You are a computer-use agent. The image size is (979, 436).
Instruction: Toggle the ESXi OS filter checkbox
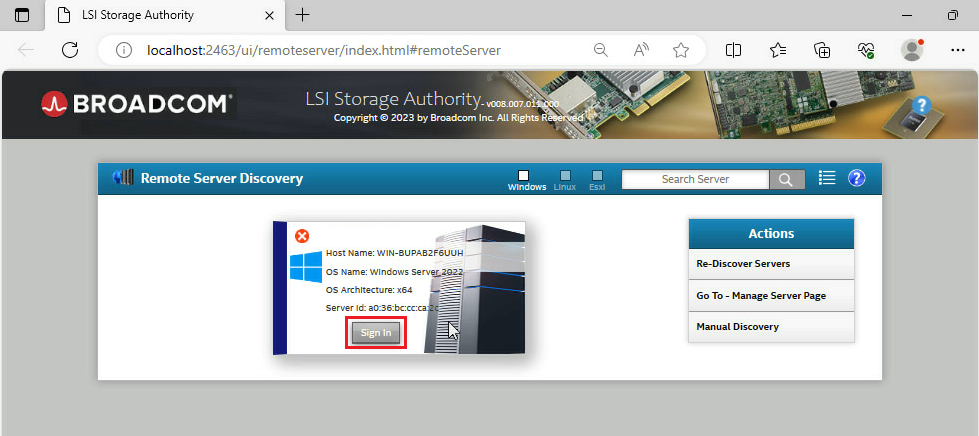tap(598, 176)
